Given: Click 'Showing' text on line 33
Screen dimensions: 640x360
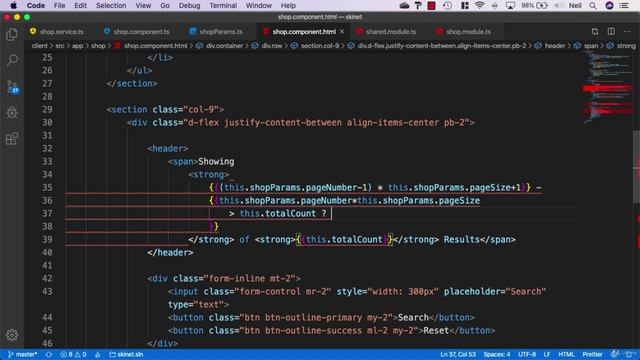Looking at the screenshot, I should [216, 162].
